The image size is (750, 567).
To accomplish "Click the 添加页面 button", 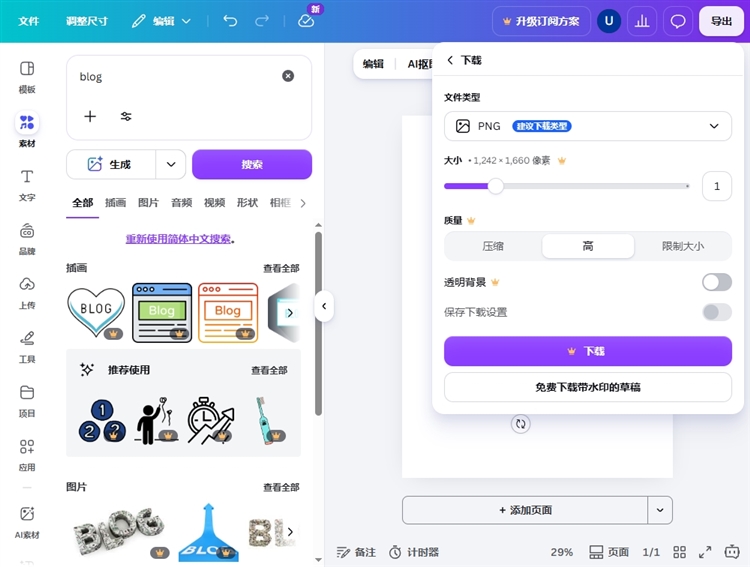I will coord(525,510).
